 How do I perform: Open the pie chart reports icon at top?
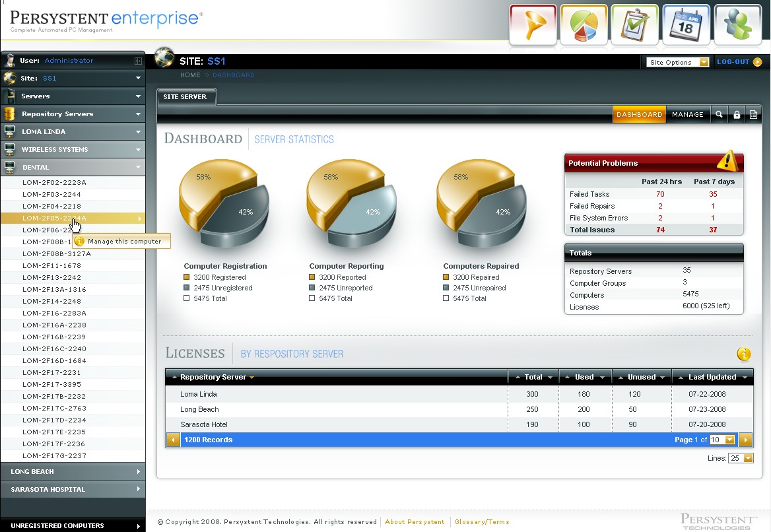click(x=584, y=24)
